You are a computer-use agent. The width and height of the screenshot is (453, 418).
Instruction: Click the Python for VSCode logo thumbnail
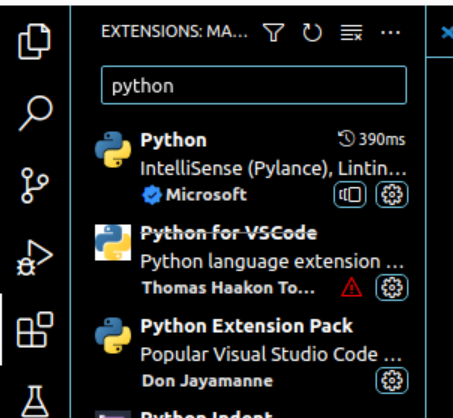[x=113, y=242]
